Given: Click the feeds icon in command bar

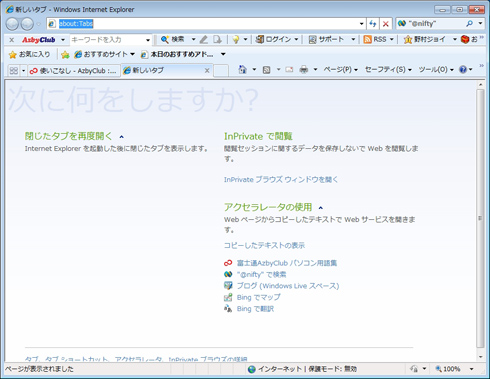Looking at the screenshot, I should 266,70.
